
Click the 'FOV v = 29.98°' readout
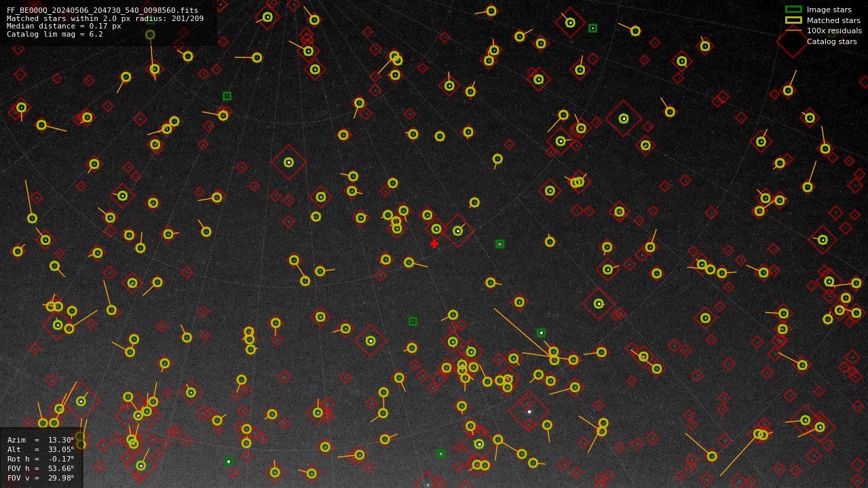(x=41, y=478)
